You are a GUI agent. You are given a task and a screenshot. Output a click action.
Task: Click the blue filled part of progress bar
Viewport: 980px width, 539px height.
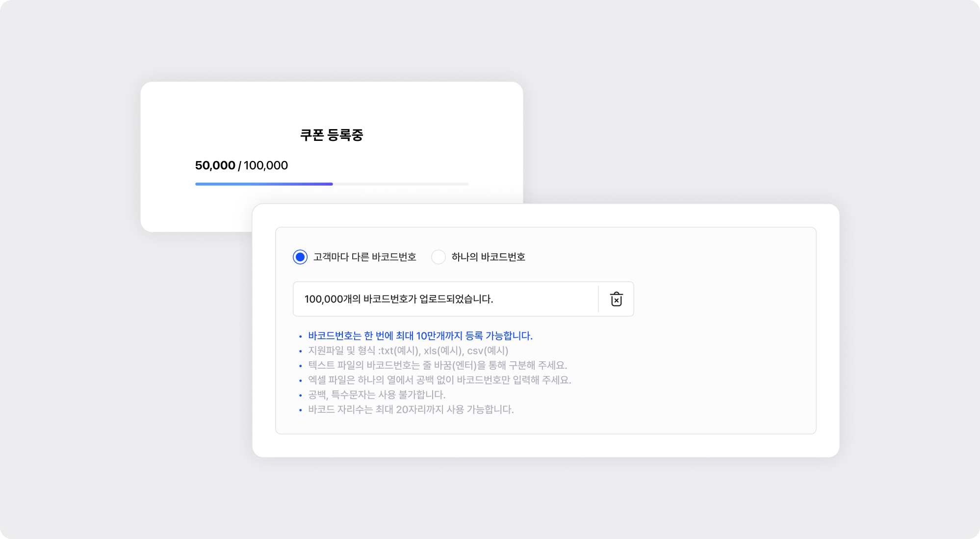point(264,184)
